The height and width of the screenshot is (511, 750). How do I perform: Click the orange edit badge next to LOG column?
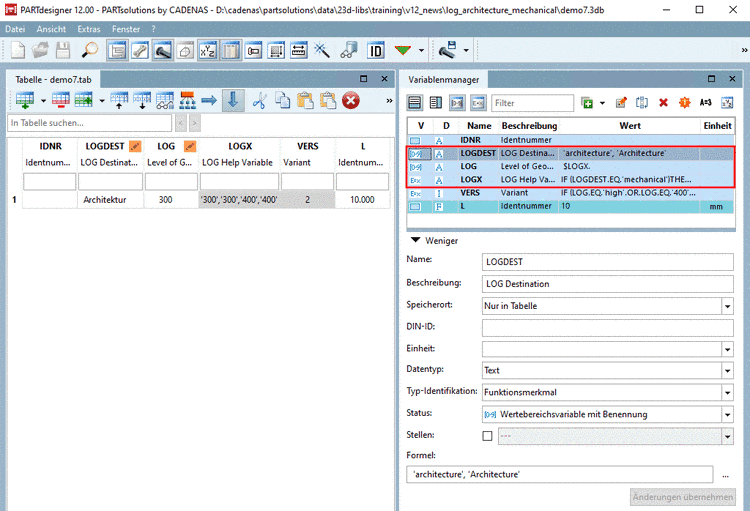(x=190, y=146)
